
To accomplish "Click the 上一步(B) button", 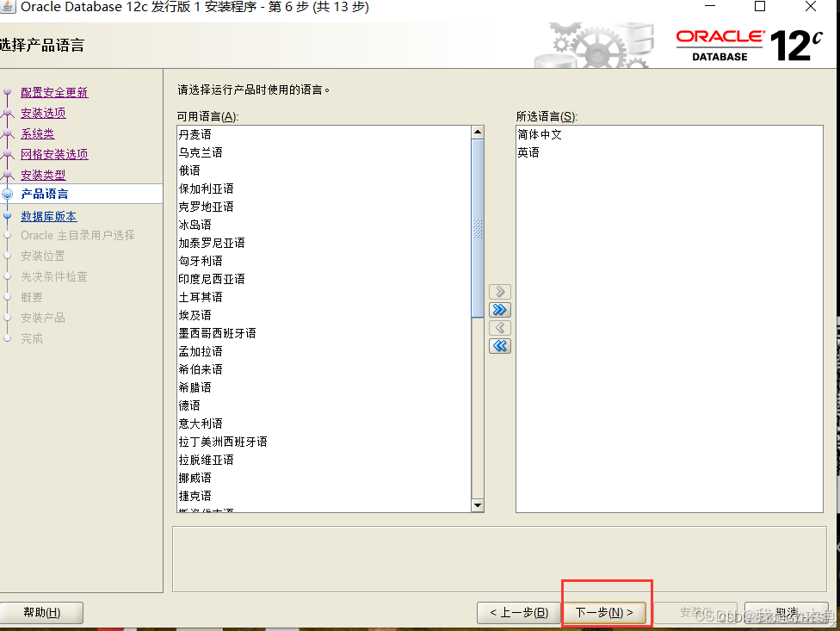I will 519,612.
